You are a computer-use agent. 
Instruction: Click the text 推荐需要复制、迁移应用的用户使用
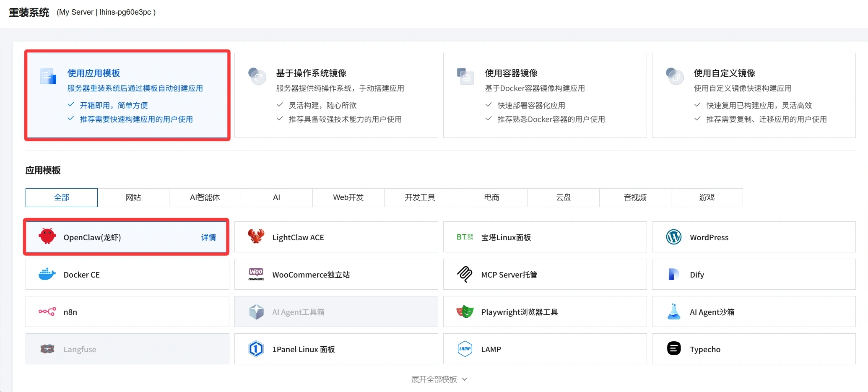tap(767, 119)
